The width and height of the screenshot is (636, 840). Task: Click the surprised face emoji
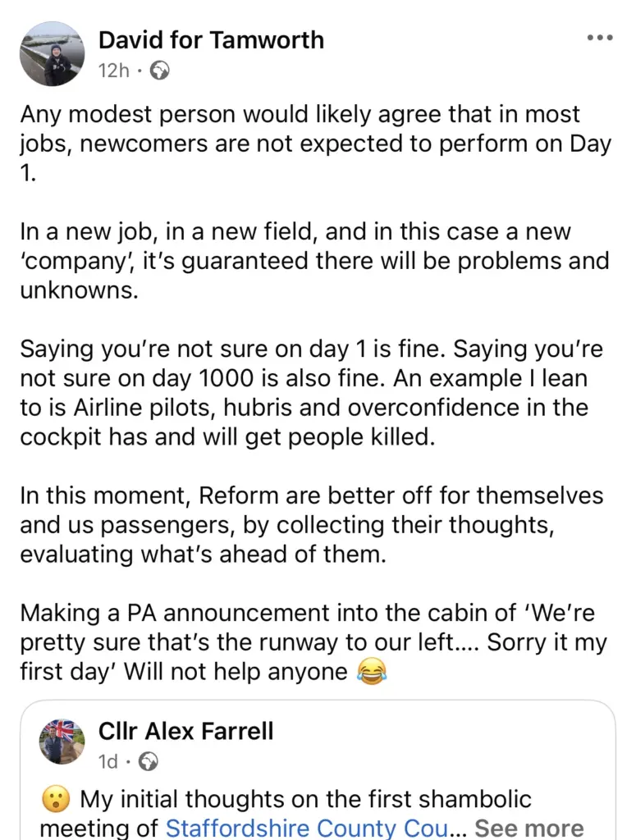56,799
